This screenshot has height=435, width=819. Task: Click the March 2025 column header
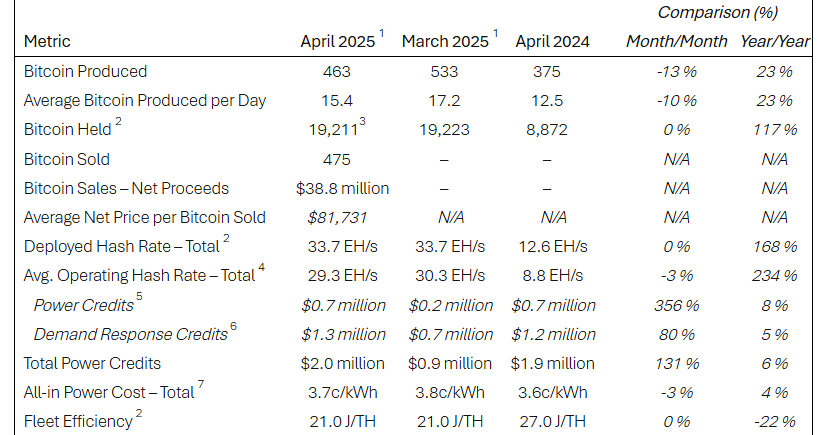click(x=445, y=42)
